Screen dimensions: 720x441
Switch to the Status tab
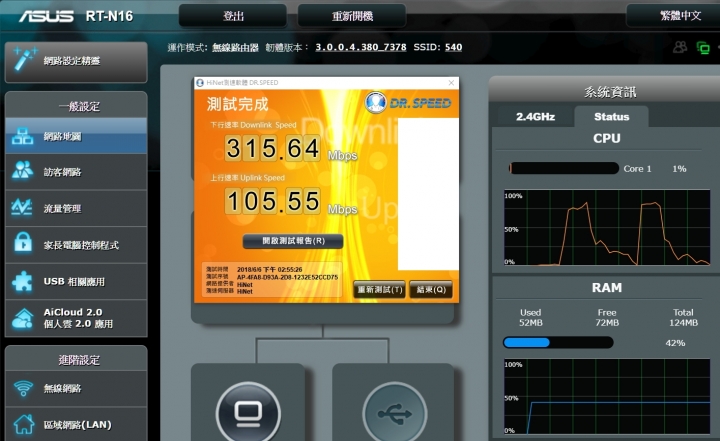(x=611, y=117)
